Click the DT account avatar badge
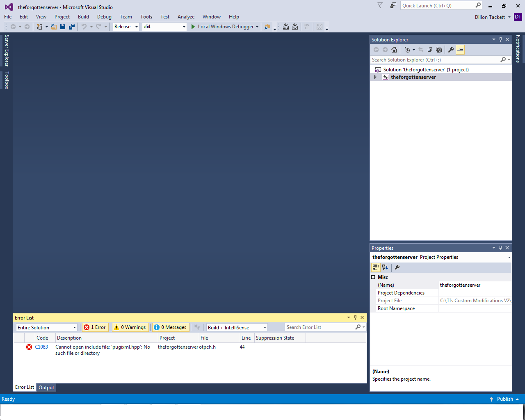 pos(518,17)
